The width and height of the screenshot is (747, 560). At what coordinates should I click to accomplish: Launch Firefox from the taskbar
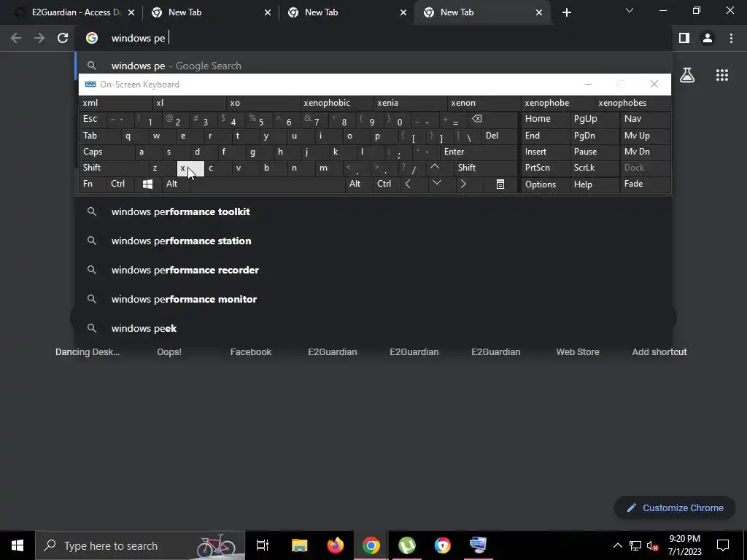click(336, 545)
